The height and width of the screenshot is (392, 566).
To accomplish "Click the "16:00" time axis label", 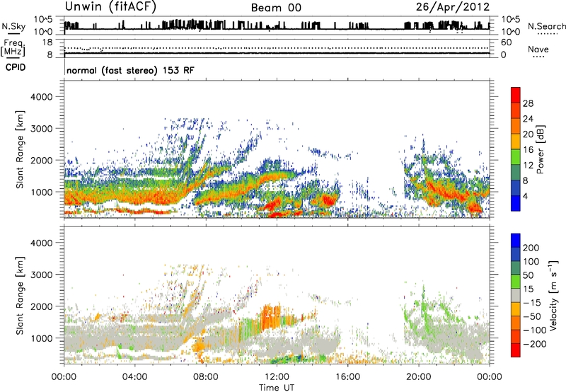I will pyautogui.click(x=347, y=377).
